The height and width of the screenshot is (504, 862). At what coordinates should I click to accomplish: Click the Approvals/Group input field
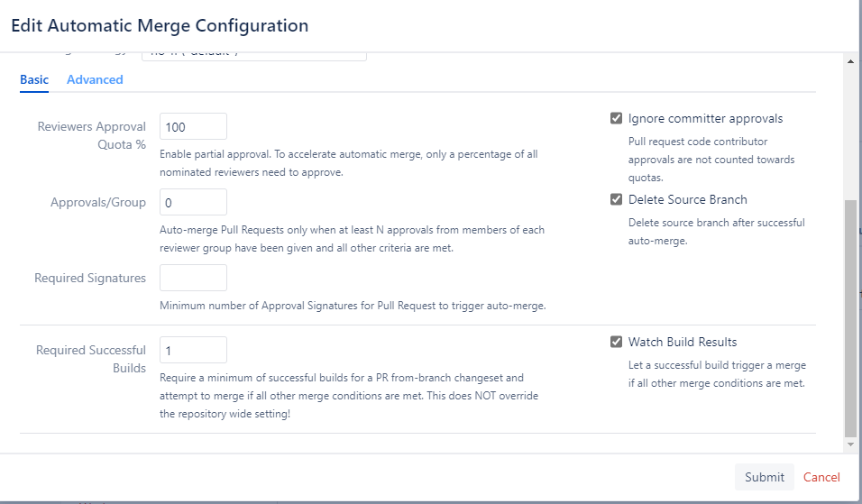point(193,202)
